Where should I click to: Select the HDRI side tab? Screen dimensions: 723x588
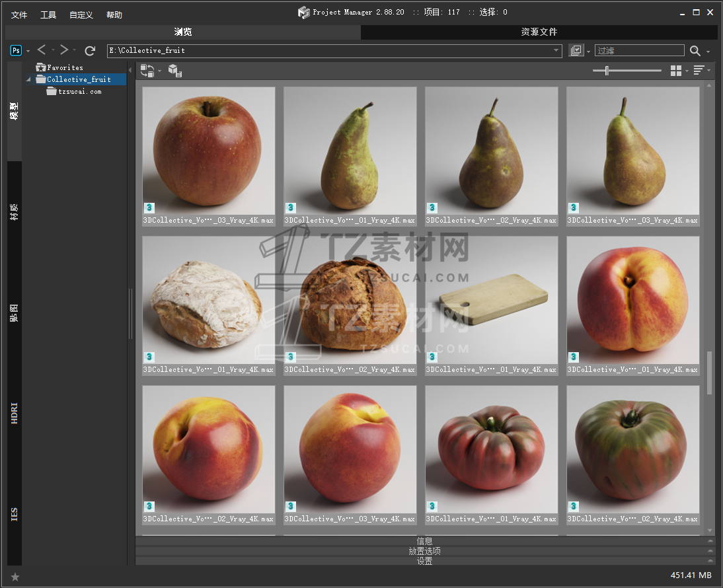click(x=15, y=412)
